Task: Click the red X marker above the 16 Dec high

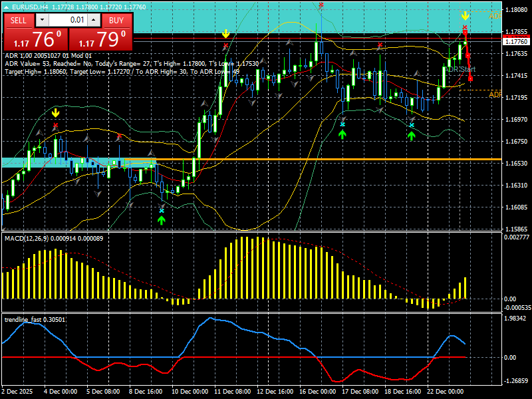Action: (321, 5)
